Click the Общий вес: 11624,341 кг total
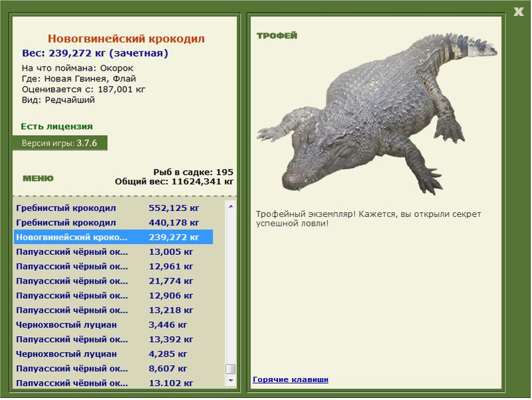This screenshot has width=532, height=400. click(x=174, y=181)
